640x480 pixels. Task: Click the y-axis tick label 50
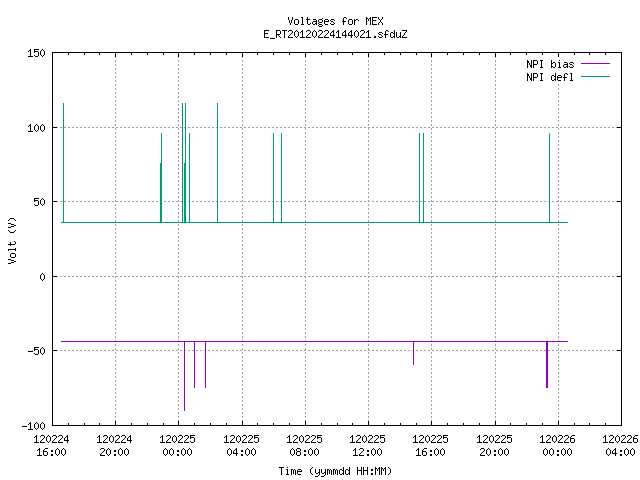coord(39,202)
